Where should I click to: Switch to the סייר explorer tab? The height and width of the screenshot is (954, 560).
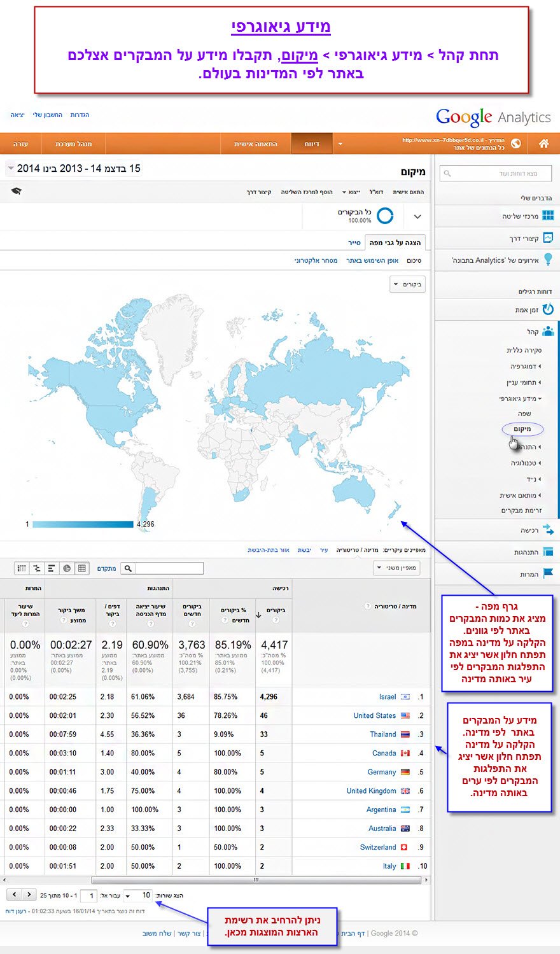(354, 242)
